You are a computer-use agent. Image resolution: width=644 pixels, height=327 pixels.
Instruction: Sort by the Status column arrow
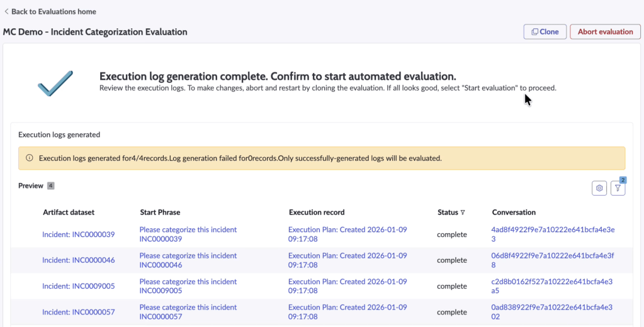tap(463, 213)
